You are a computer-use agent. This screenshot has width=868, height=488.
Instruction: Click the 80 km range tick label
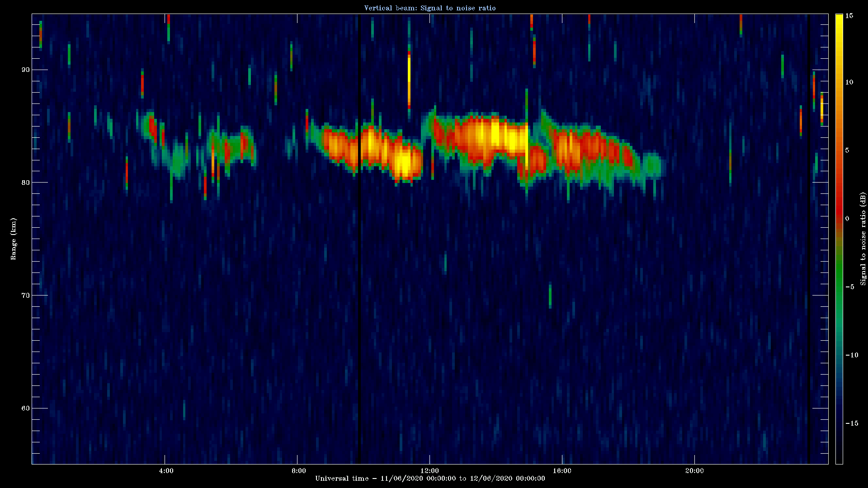tap(25, 183)
